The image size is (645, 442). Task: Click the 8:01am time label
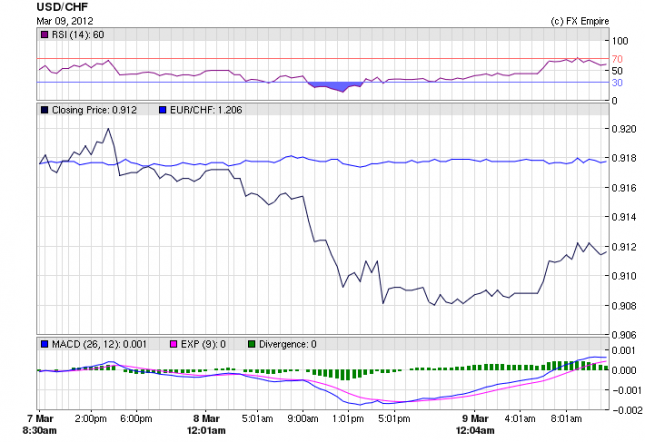pyautogui.click(x=566, y=419)
